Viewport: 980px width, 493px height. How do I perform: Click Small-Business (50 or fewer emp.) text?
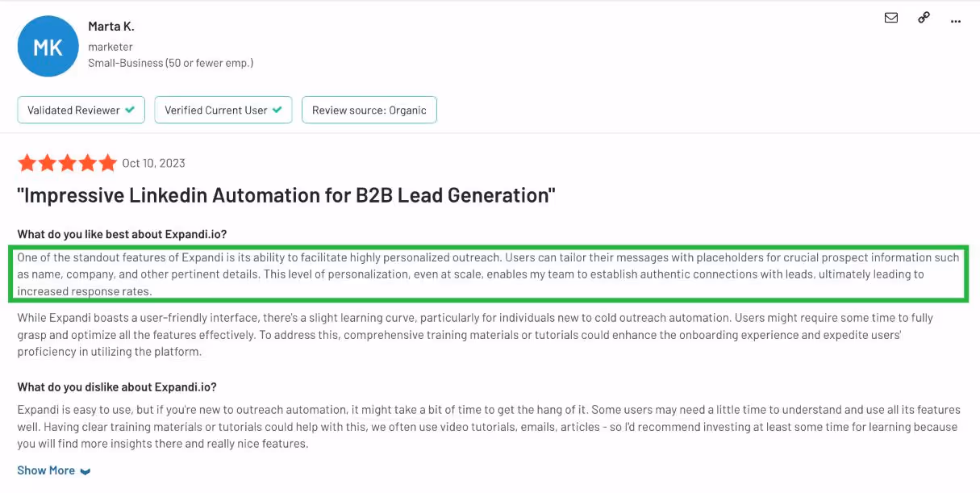[170, 63]
